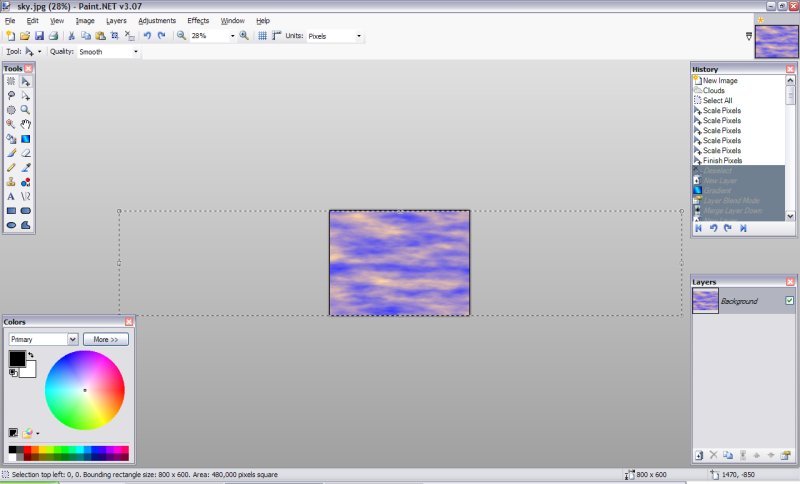This screenshot has height=484, width=800.
Task: Toggle the pixel grid display
Action: point(262,36)
